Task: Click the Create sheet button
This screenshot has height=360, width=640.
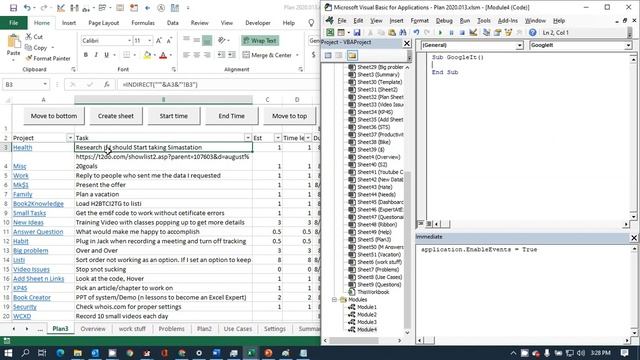Action: (x=116, y=116)
